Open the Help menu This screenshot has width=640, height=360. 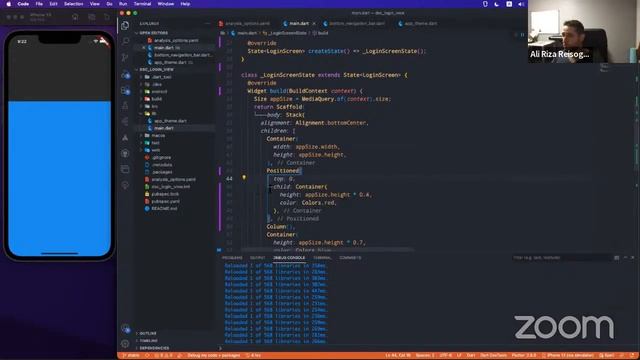(x=185, y=4)
